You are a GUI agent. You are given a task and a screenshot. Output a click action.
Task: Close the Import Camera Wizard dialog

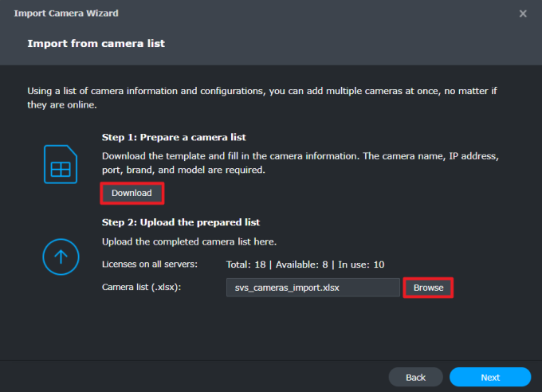coord(523,14)
